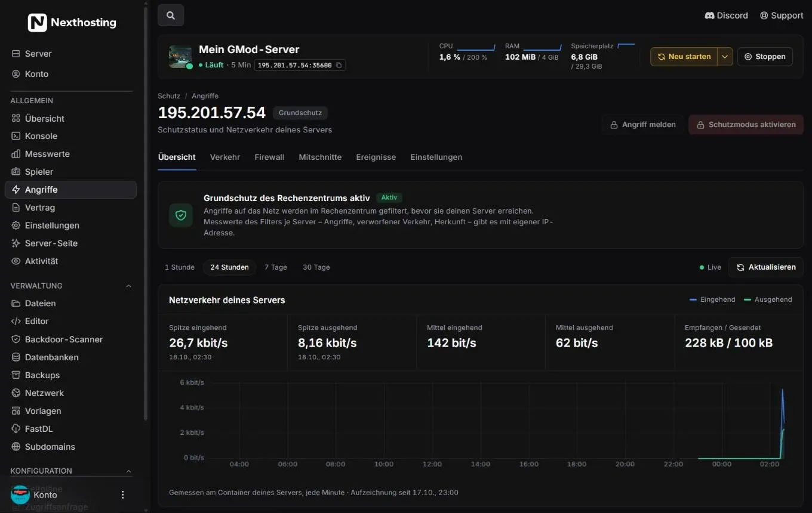Select the 1 Stunde time range

[x=180, y=267]
